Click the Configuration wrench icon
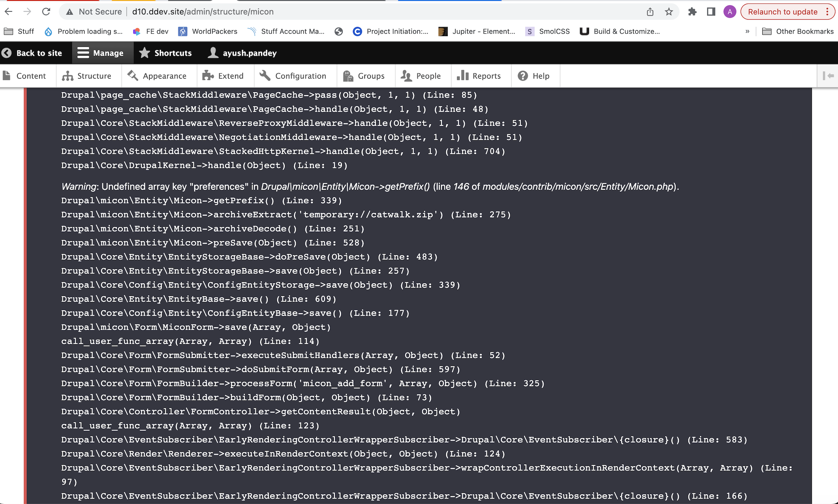Image resolution: width=838 pixels, height=504 pixels. 264,76
